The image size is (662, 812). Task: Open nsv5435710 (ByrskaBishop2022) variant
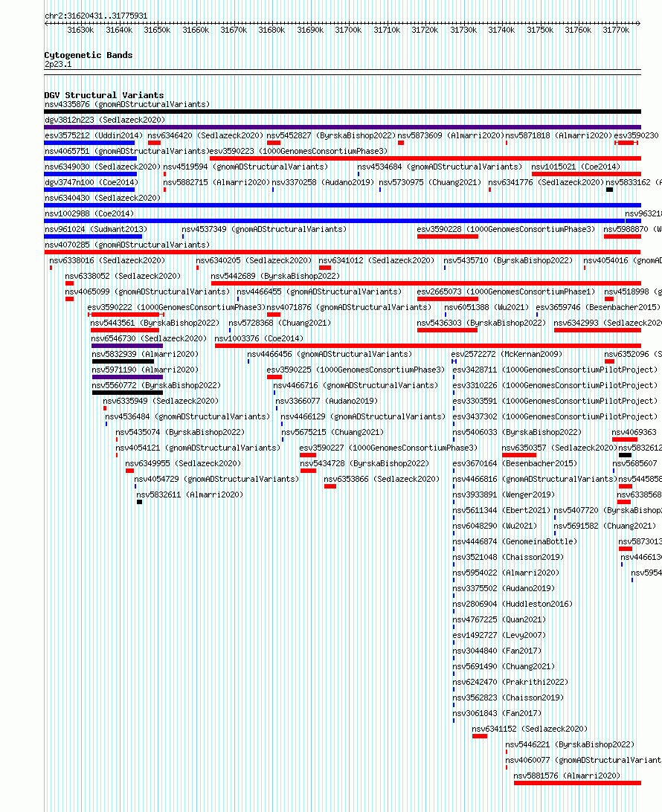tap(508, 260)
